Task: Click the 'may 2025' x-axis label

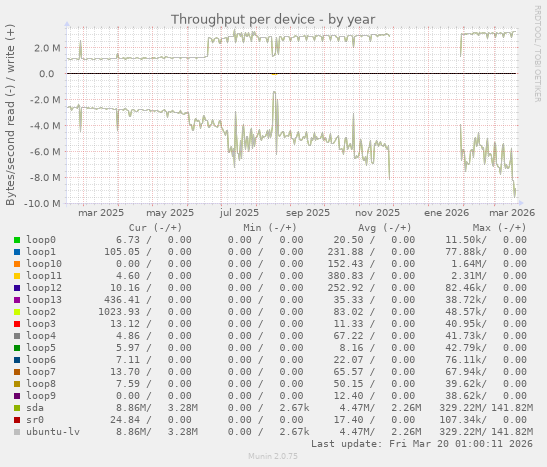Action: [x=170, y=213]
